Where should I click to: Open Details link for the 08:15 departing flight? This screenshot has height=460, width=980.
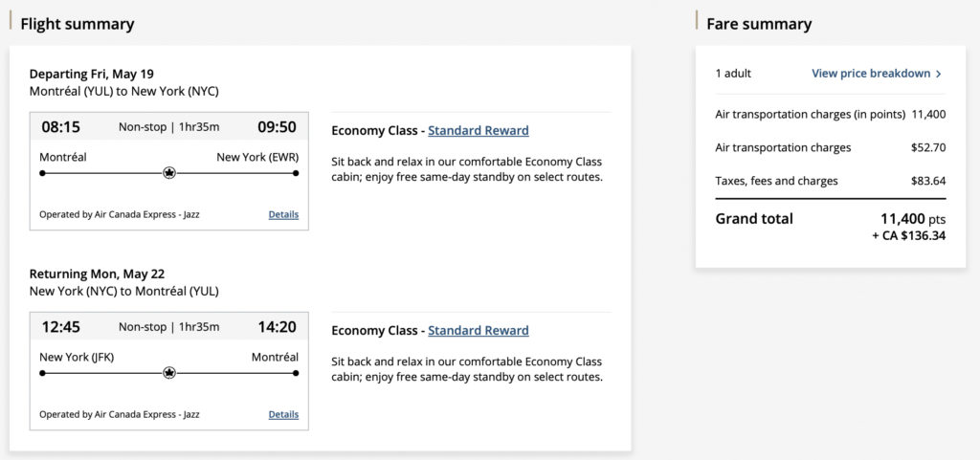click(x=283, y=214)
